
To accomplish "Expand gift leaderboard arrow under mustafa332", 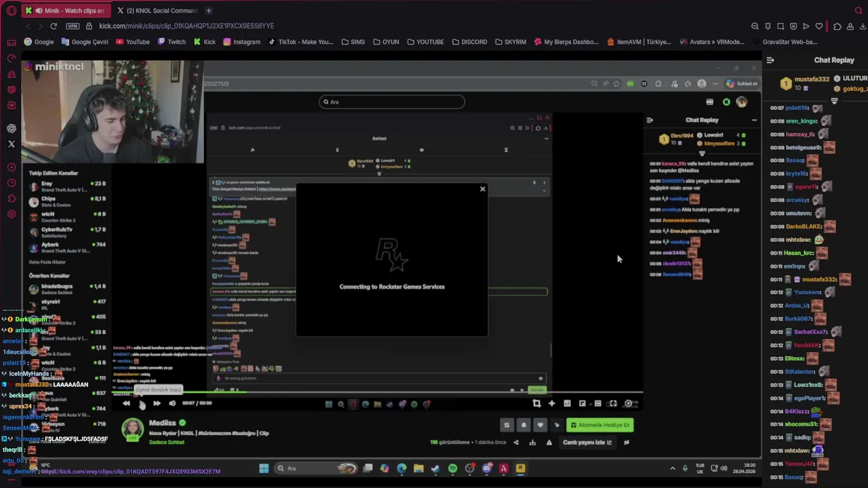I will pyautogui.click(x=834, y=101).
